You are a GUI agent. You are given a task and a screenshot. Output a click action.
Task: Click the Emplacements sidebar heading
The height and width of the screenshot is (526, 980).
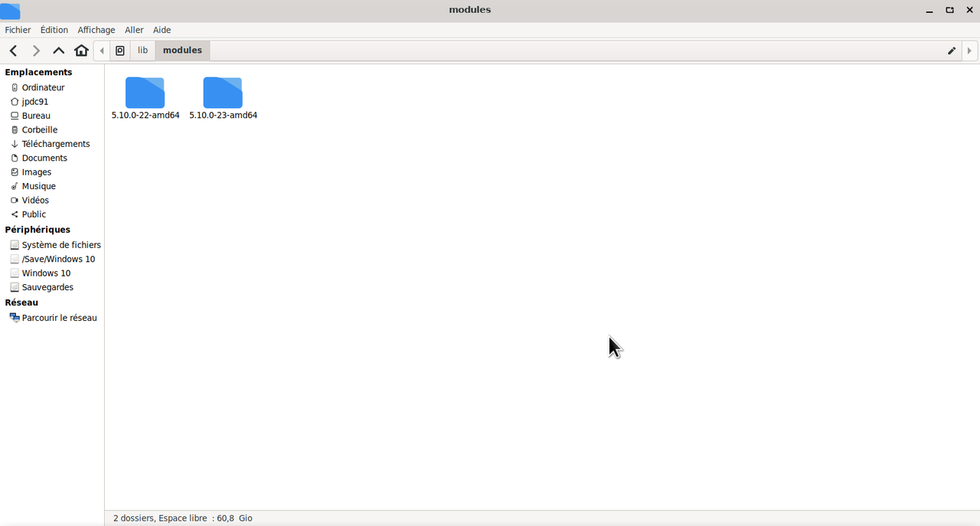pos(38,72)
